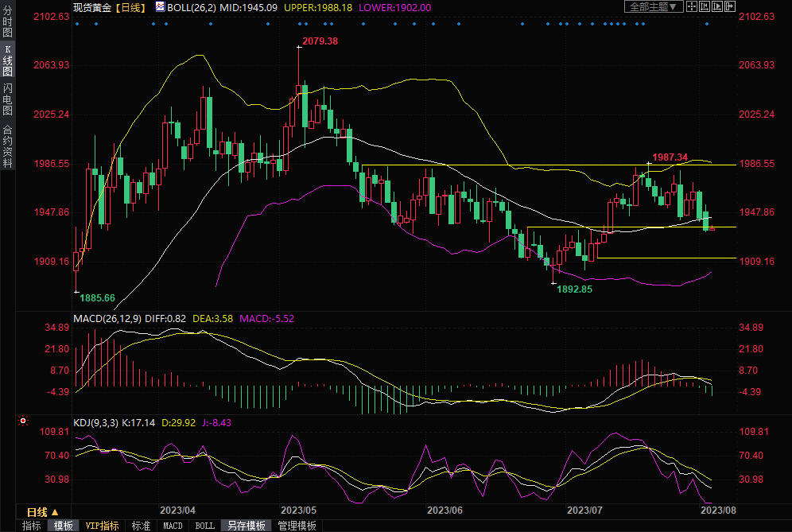Viewport: 792px width, 532px height.
Task: Toggle the BOLL template in bottom bar
Action: (x=204, y=526)
